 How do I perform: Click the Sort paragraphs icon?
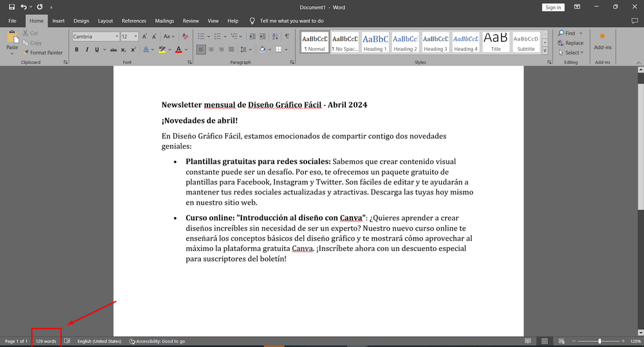[x=276, y=37]
